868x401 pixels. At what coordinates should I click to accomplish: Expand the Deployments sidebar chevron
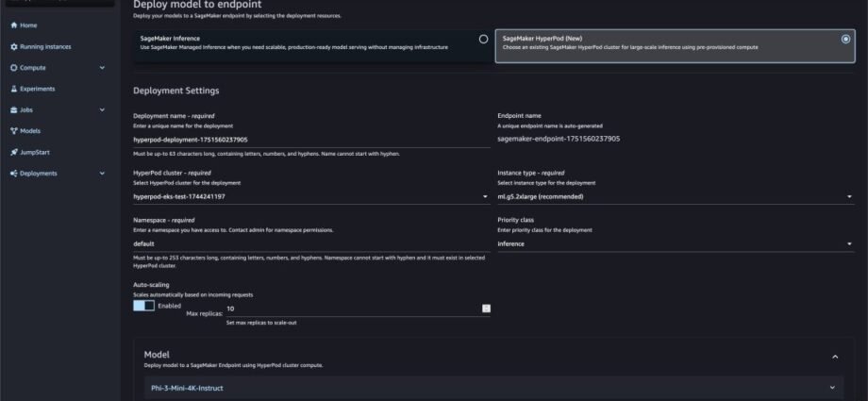(102, 174)
